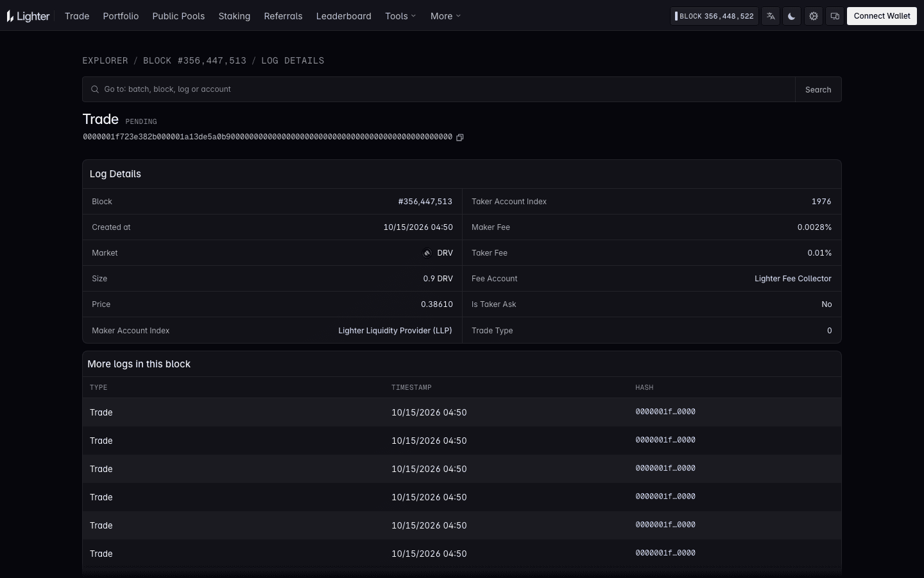Open the BLOCK #356,447,513 breadcrumb
The height and width of the screenshot is (578, 924).
[x=194, y=60]
